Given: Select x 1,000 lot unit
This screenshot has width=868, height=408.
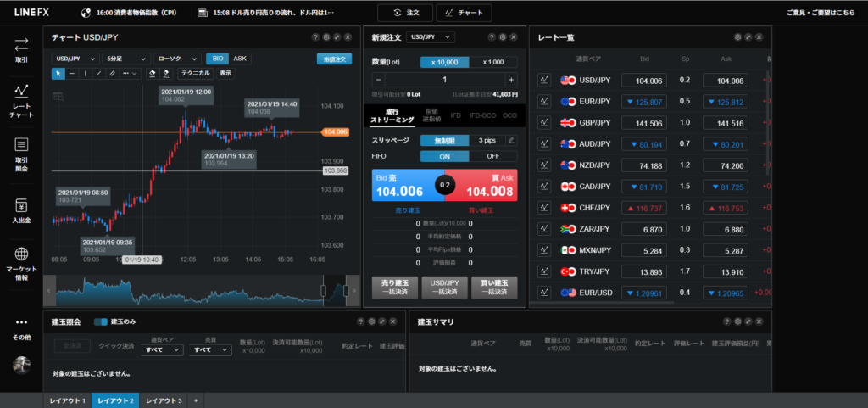Looking at the screenshot, I should click(493, 62).
